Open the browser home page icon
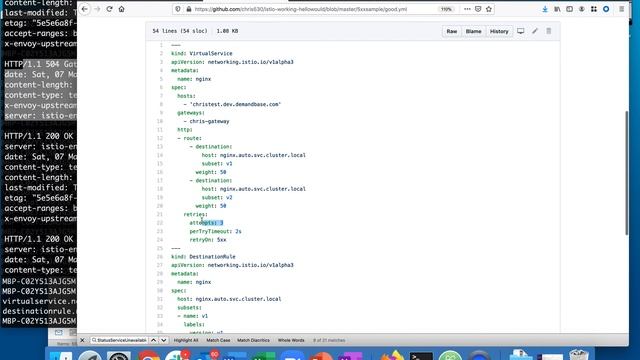The width and height of the screenshot is (640, 360). pyautogui.click(x=122, y=9)
